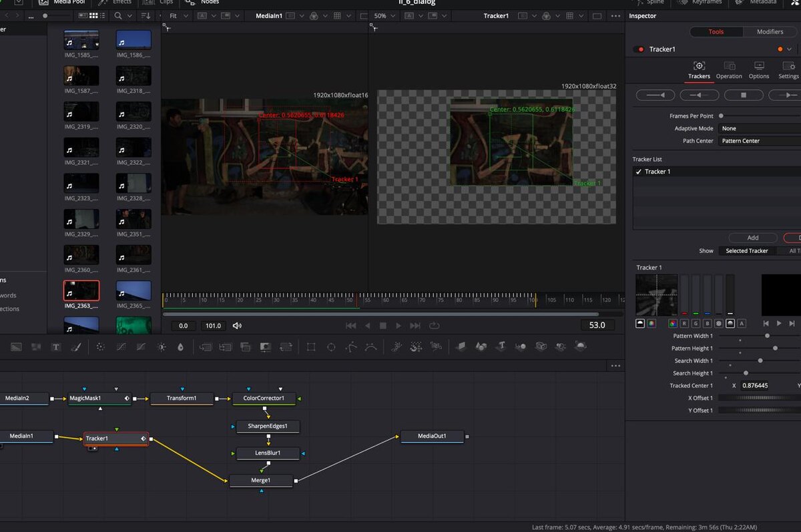The width and height of the screenshot is (801, 532).
Task: Click the mute speaker icon
Action: point(237,326)
